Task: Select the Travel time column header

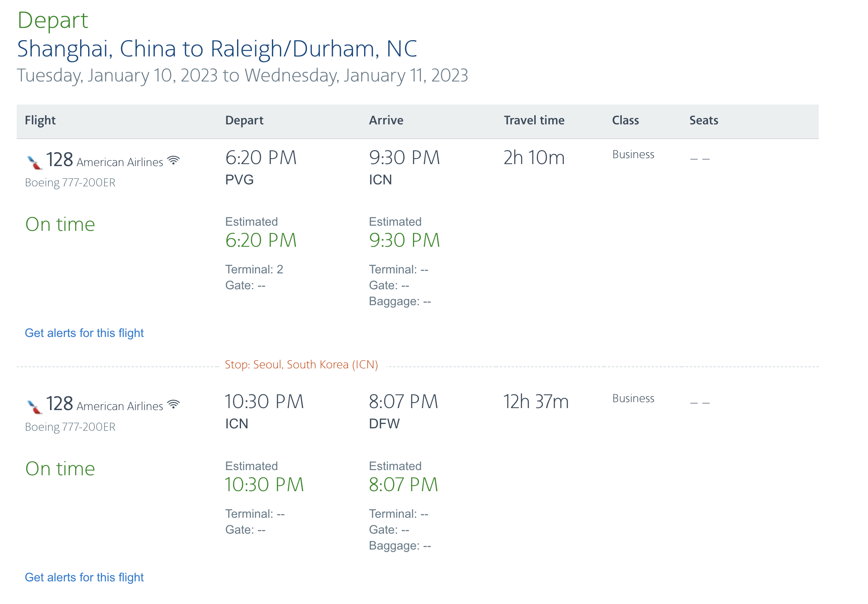Action: (534, 120)
